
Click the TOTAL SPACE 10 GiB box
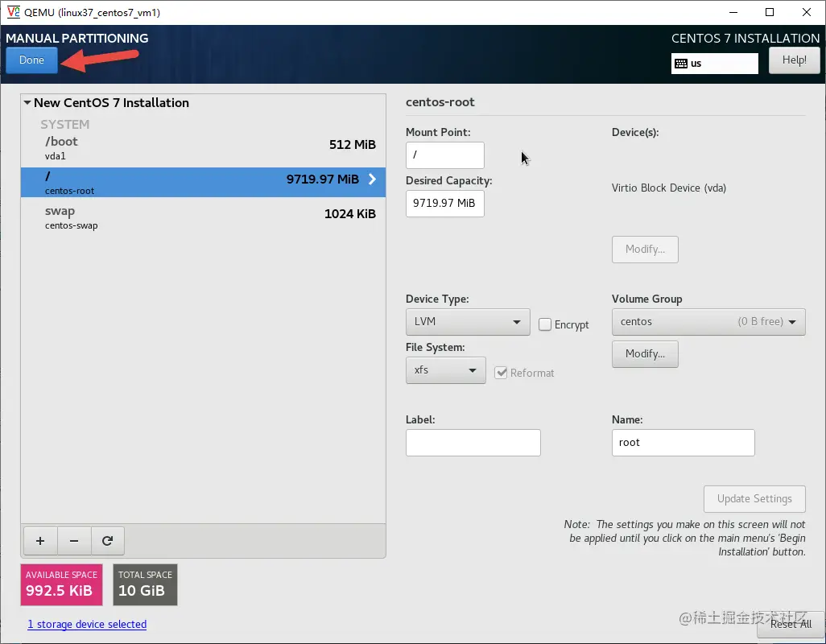pos(145,584)
